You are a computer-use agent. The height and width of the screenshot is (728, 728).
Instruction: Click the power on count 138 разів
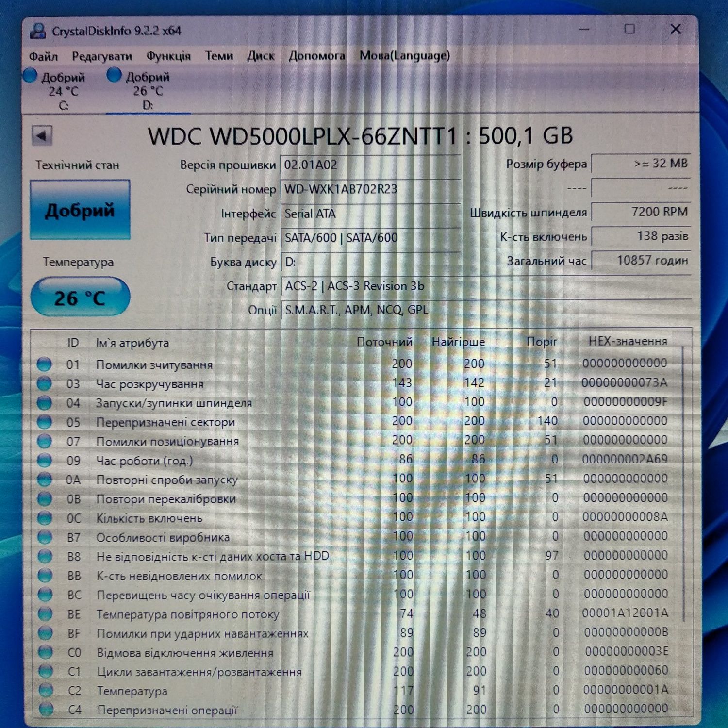tap(641, 236)
